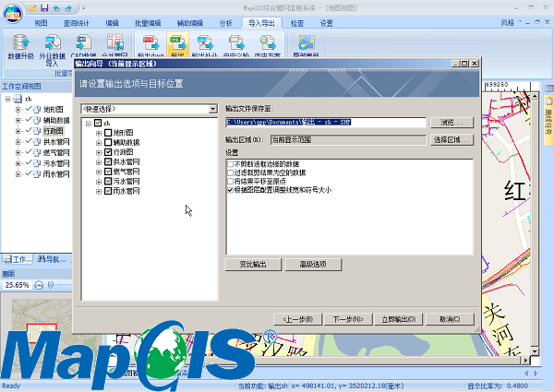Click the 外业数据导入 import icon
Screen dimensions: 554x392
pos(53,42)
